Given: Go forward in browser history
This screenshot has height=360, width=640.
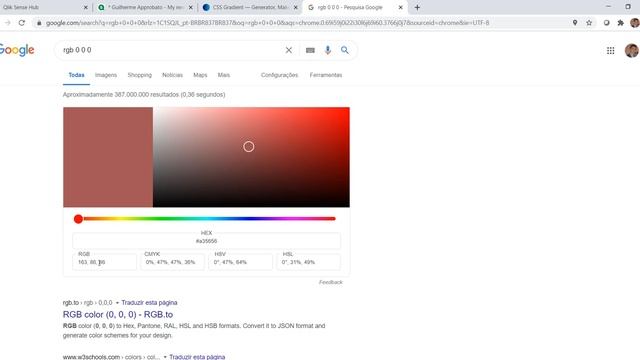Looking at the screenshot, I should point(7,23).
